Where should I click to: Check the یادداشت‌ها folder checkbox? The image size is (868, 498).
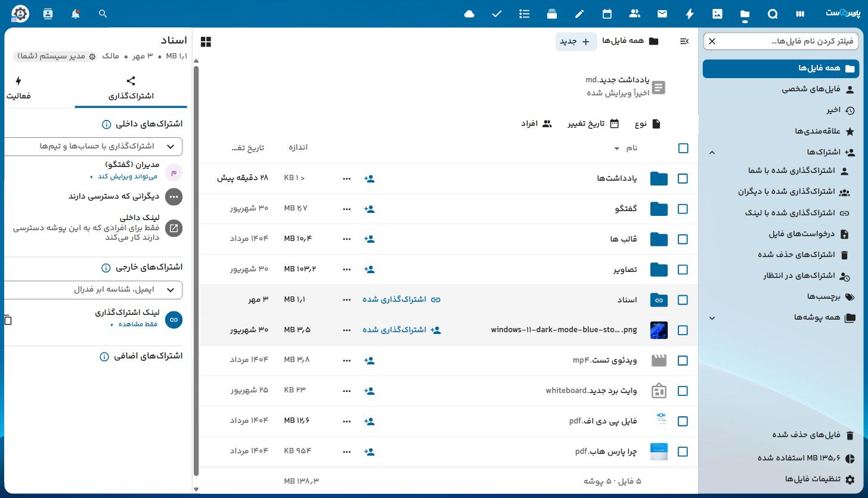(683, 178)
